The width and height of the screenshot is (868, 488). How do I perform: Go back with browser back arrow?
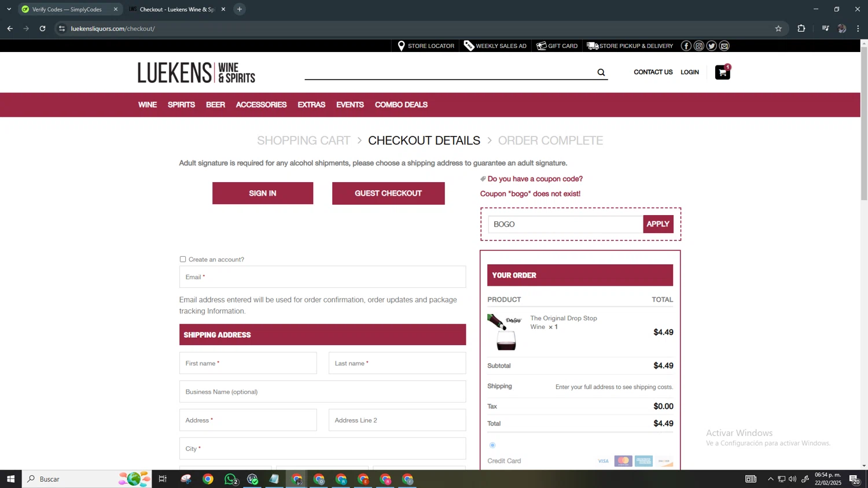click(10, 28)
